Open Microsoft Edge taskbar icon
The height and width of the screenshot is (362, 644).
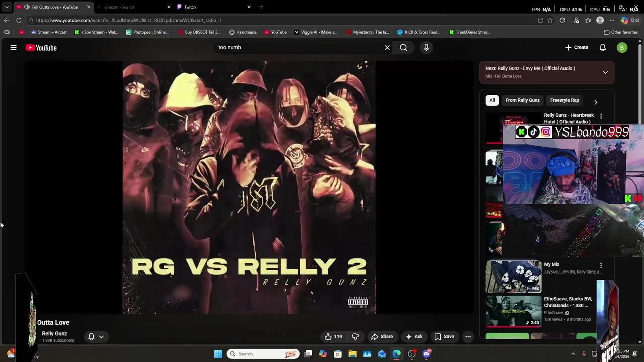(397, 354)
